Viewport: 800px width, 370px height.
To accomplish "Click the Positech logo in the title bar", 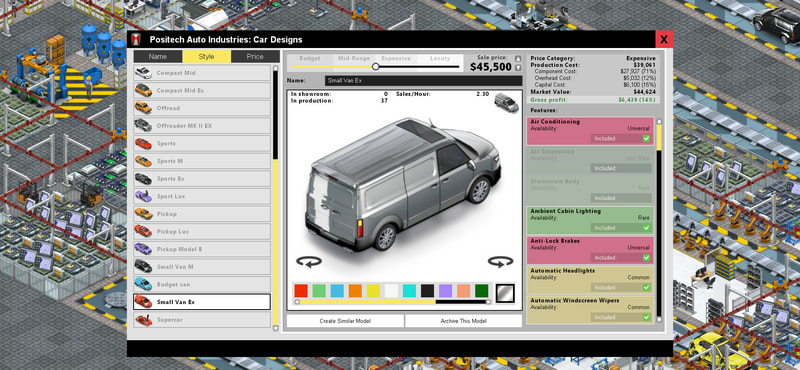I will click(x=136, y=39).
